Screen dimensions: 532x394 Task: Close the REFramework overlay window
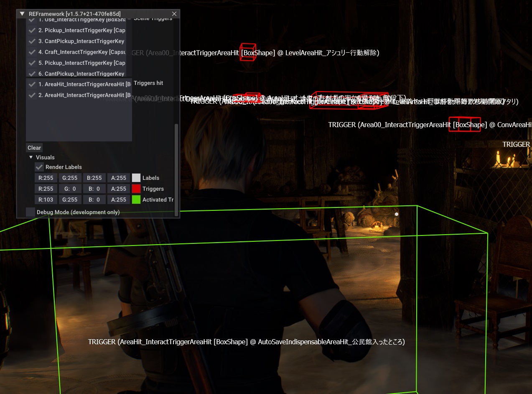(174, 14)
